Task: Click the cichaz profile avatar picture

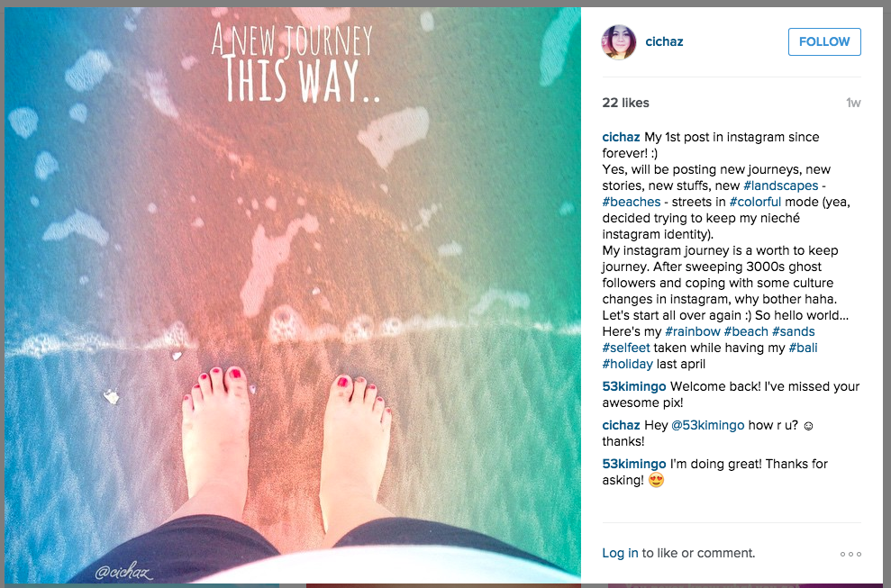Action: click(x=618, y=42)
